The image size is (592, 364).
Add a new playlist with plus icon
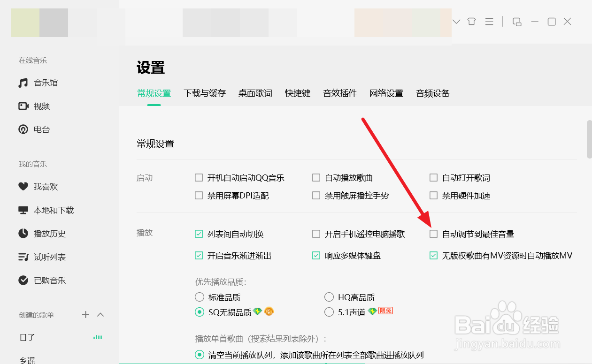85,315
